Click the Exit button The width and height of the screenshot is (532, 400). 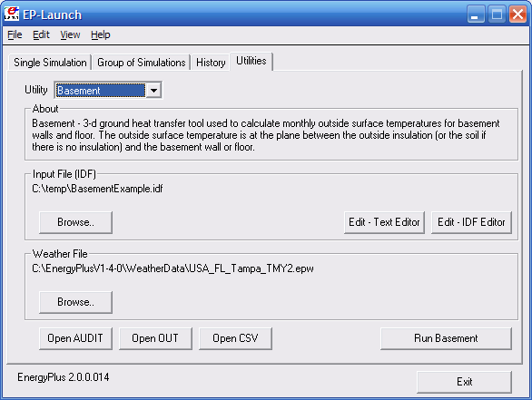click(464, 382)
